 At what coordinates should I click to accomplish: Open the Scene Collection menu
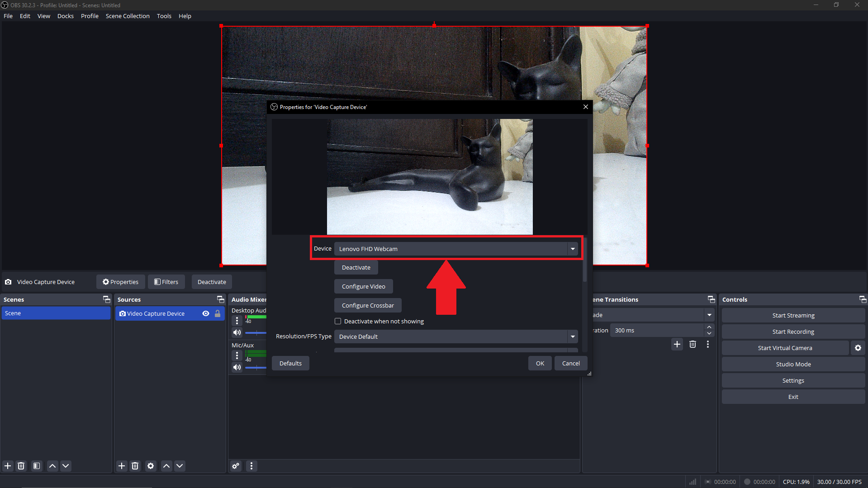click(x=128, y=16)
